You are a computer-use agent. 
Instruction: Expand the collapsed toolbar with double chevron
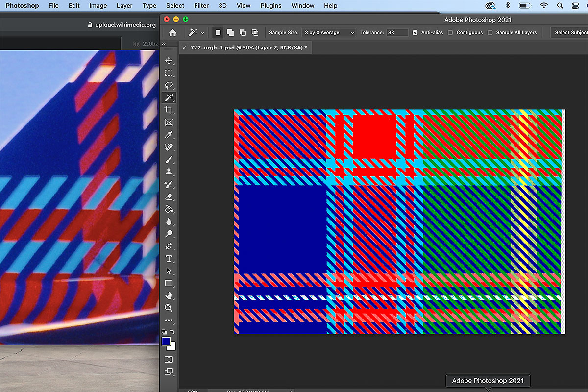coord(164,44)
